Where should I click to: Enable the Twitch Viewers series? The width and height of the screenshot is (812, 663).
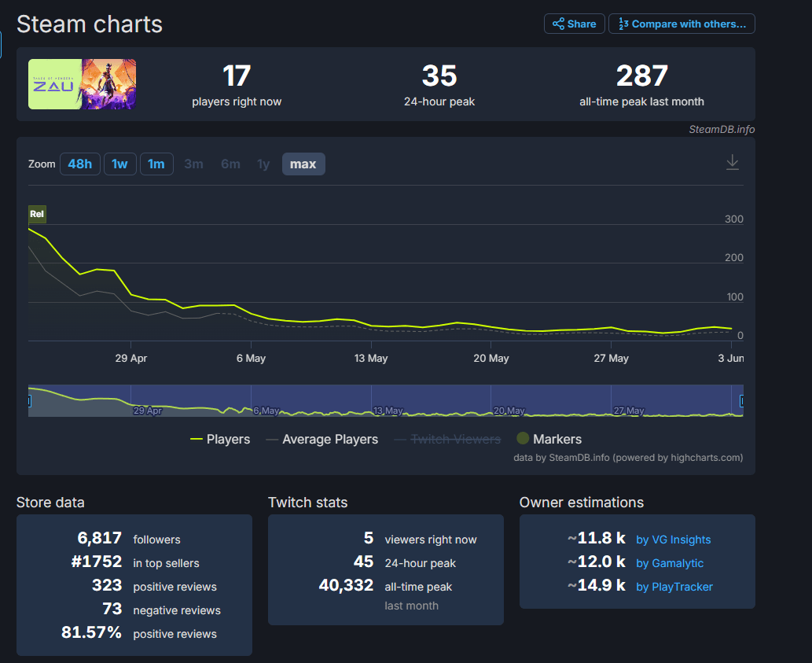click(x=446, y=440)
